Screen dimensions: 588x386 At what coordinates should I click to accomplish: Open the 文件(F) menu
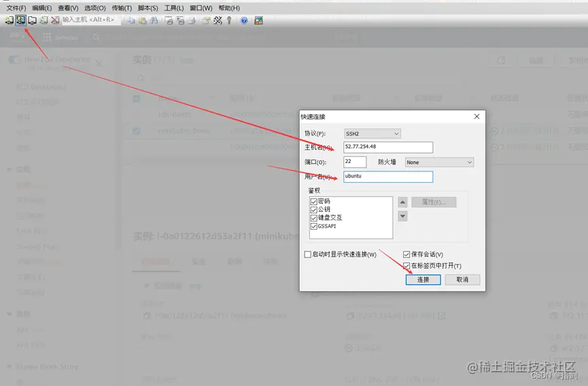[x=16, y=8]
